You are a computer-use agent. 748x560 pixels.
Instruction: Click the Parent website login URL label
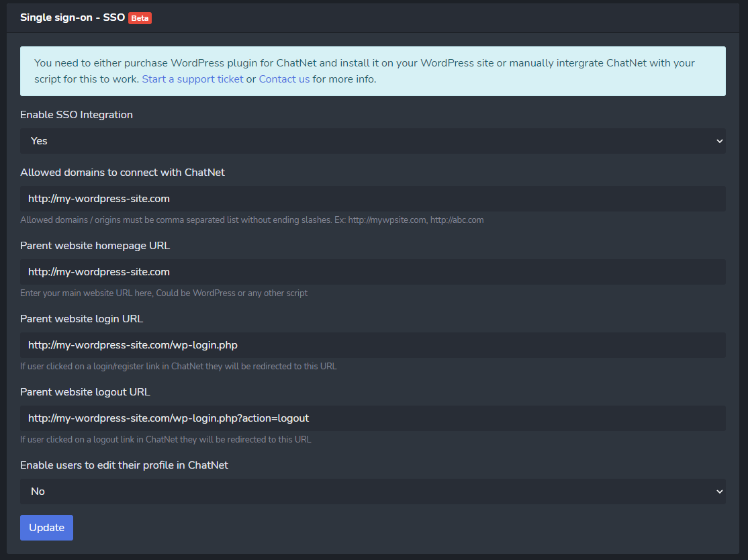[x=81, y=319]
